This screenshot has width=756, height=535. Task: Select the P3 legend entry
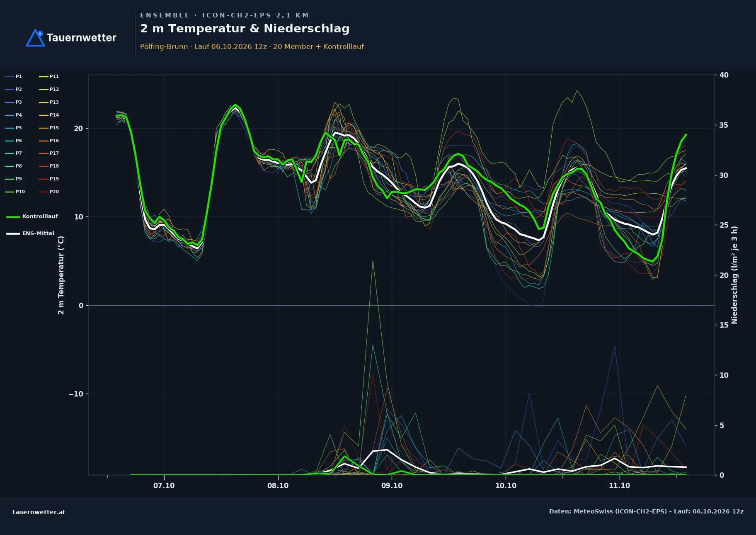click(x=14, y=102)
